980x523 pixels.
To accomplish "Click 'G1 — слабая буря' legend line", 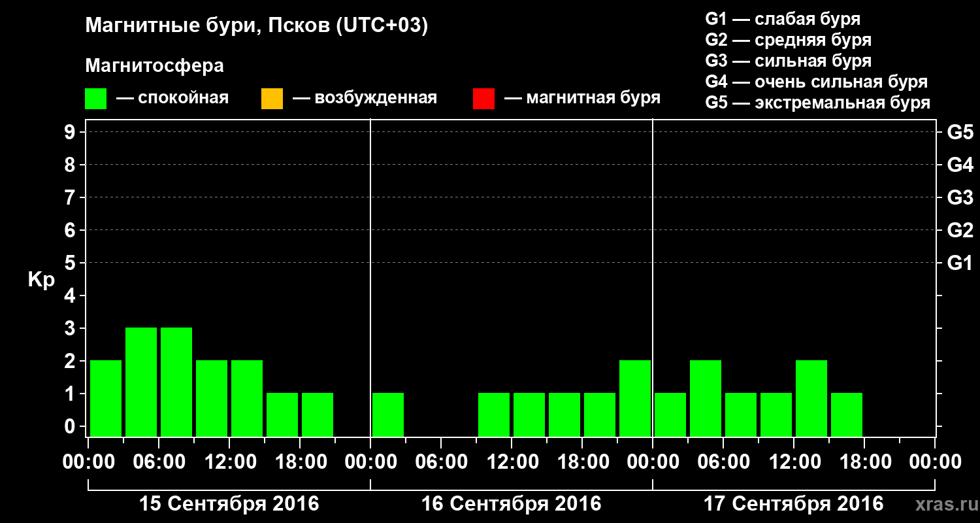I will pos(783,18).
